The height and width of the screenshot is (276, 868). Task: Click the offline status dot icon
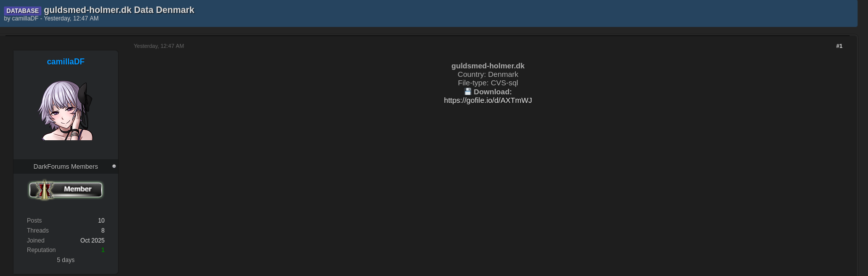click(114, 166)
